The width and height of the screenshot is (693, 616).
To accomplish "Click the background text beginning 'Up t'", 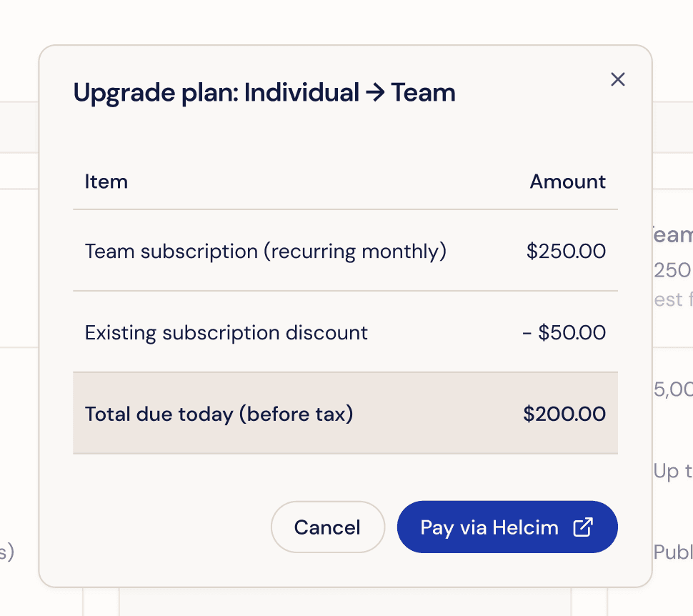I will (x=672, y=471).
